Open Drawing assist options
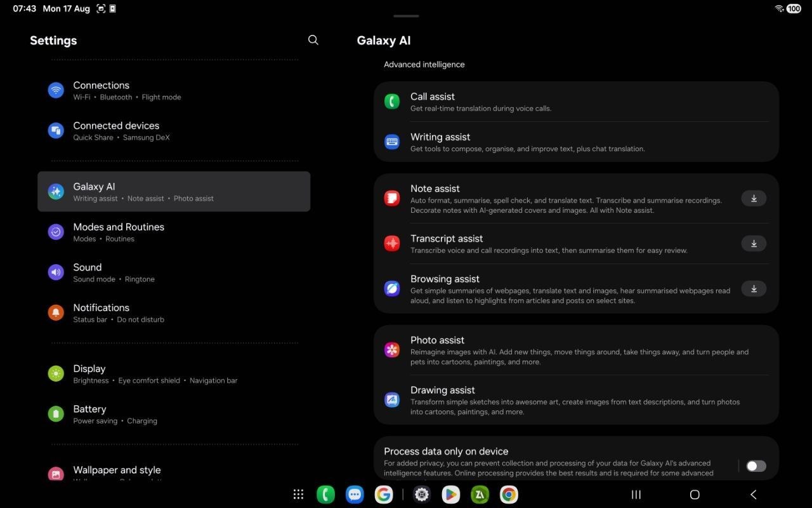 576,400
